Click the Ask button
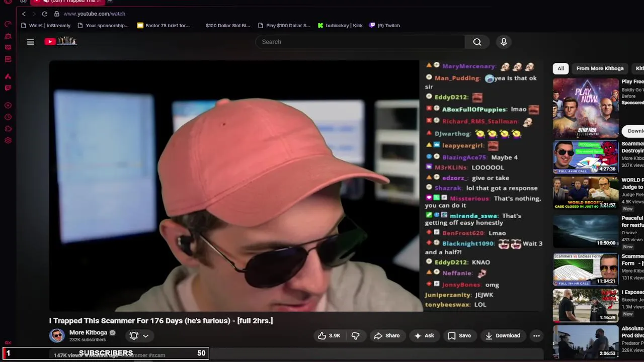Screen dimensions: 644x362 [424, 335]
